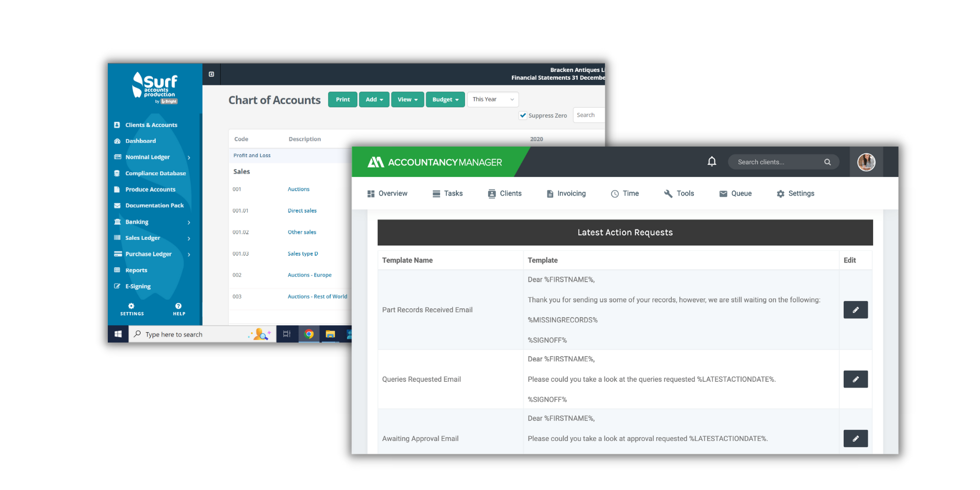Click the Search clients field

(777, 162)
